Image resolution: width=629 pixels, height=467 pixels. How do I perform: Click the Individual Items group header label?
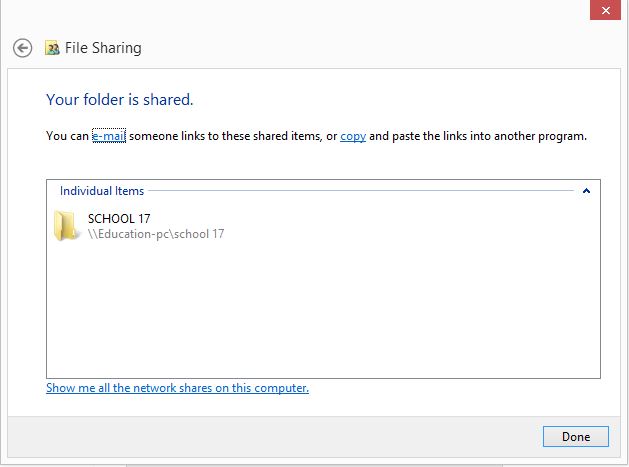[102, 191]
